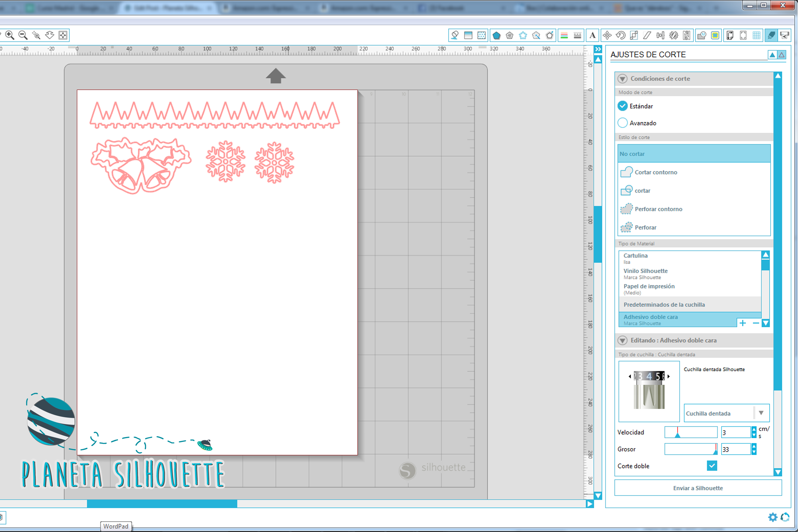
Task: Open the move arrows panel
Action: pos(607,35)
